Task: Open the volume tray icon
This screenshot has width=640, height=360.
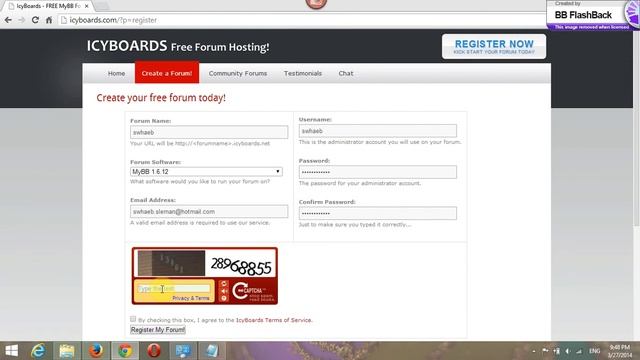Action: [568, 351]
